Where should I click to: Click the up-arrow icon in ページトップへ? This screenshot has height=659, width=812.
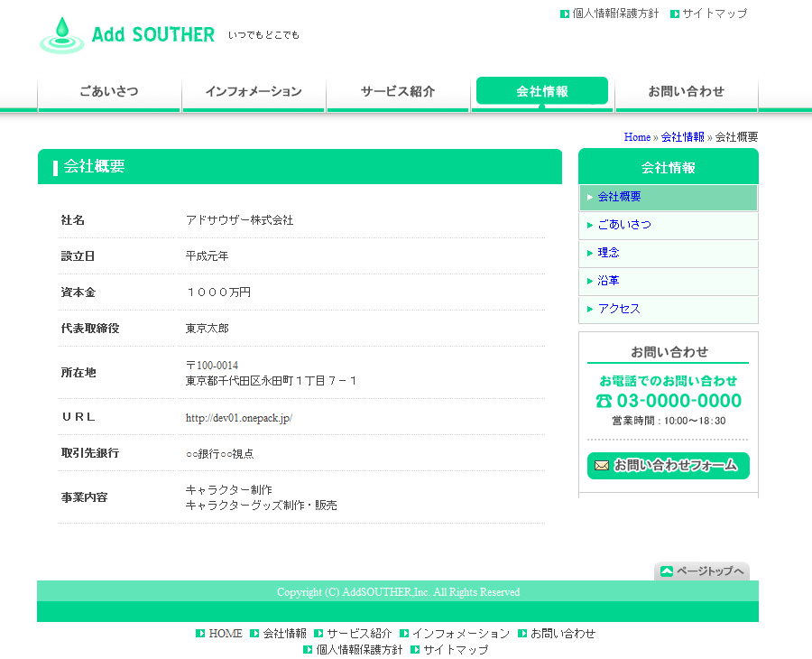pos(666,571)
